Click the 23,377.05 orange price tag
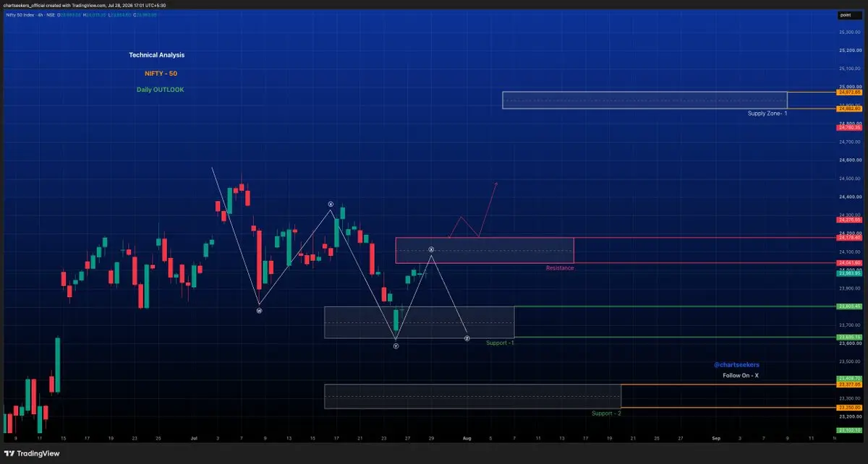 pos(849,384)
